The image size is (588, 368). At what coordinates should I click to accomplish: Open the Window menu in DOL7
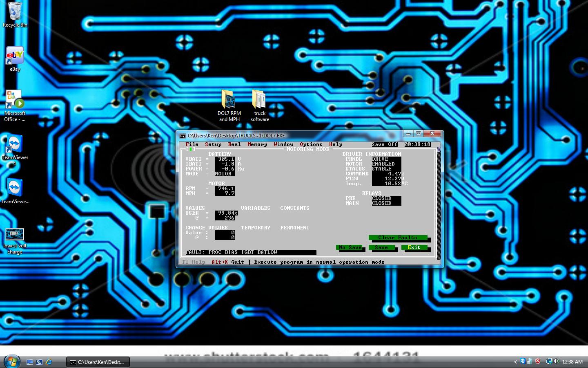283,144
